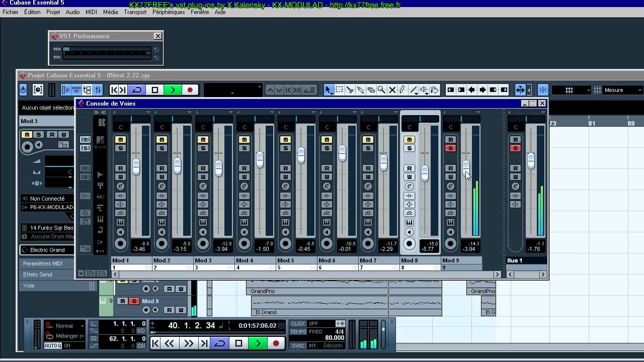Viewport: 644px width, 362px height.
Task: Open Normal record mode dropdown in transport
Action: click(x=64, y=326)
